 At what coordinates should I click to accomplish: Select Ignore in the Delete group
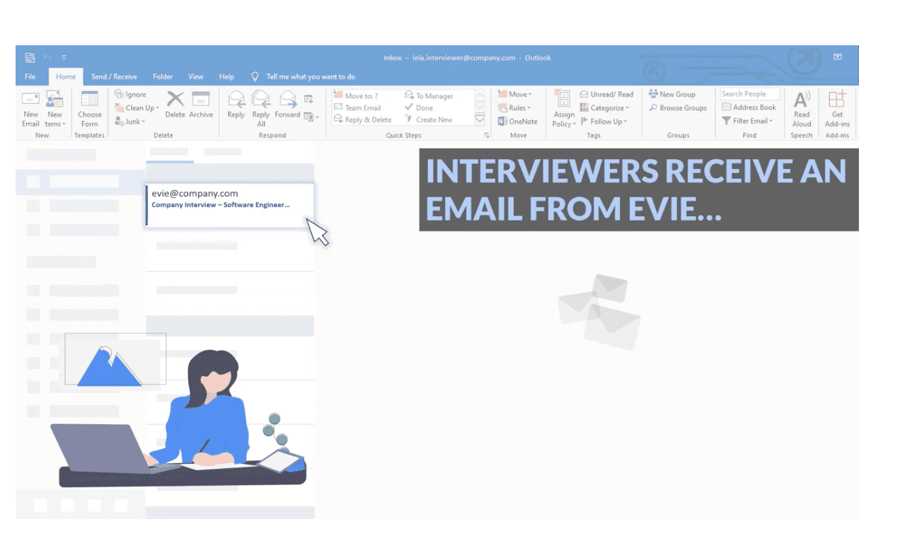(131, 94)
